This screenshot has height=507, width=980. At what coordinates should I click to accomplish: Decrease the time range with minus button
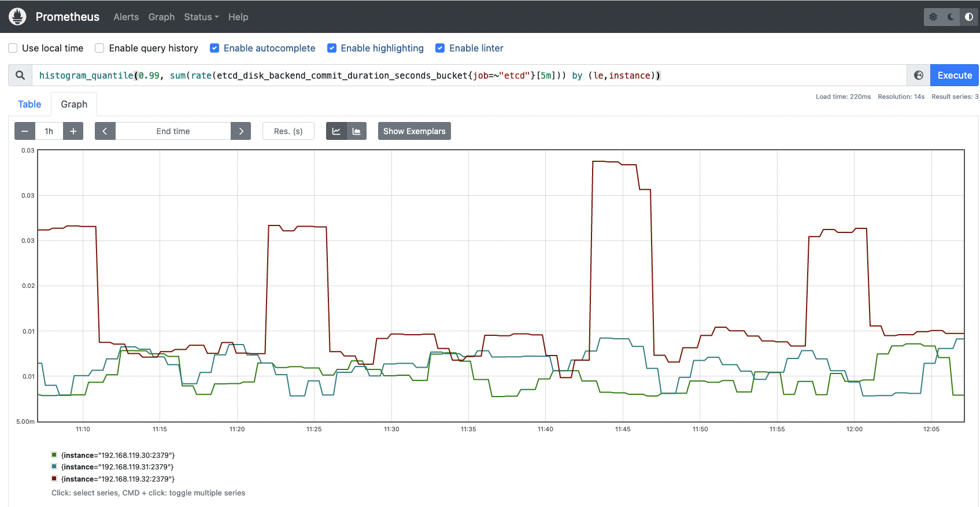pos(25,131)
